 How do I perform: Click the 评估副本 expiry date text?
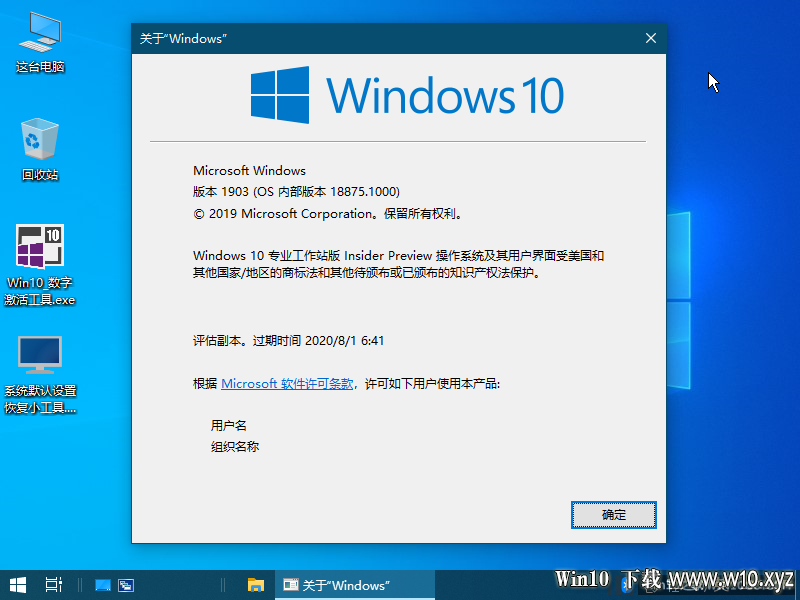pos(288,340)
